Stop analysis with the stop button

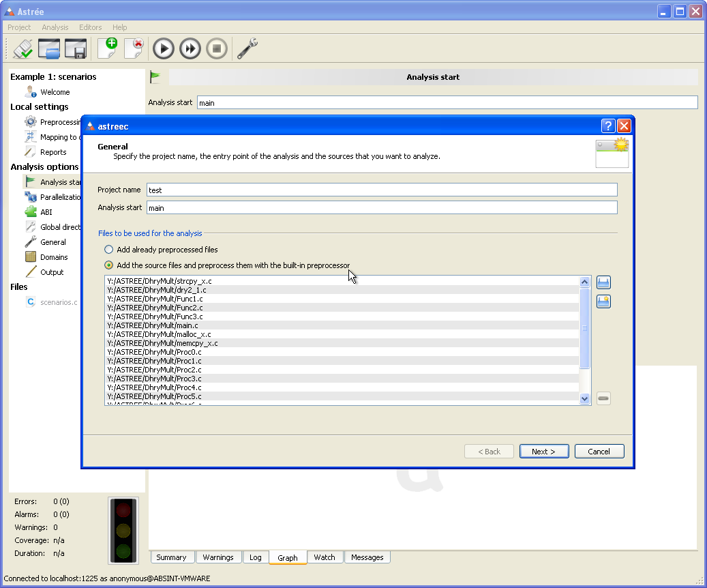click(x=217, y=48)
